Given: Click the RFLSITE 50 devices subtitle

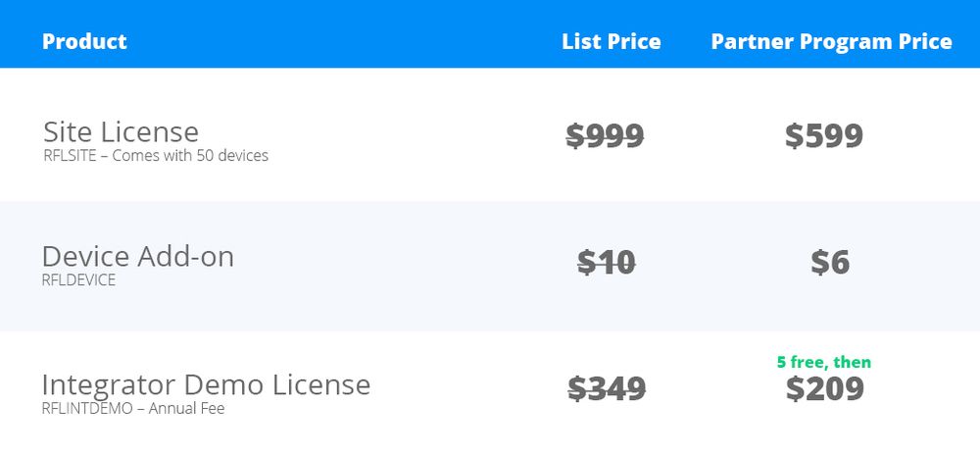Looking at the screenshot, I should [x=155, y=155].
